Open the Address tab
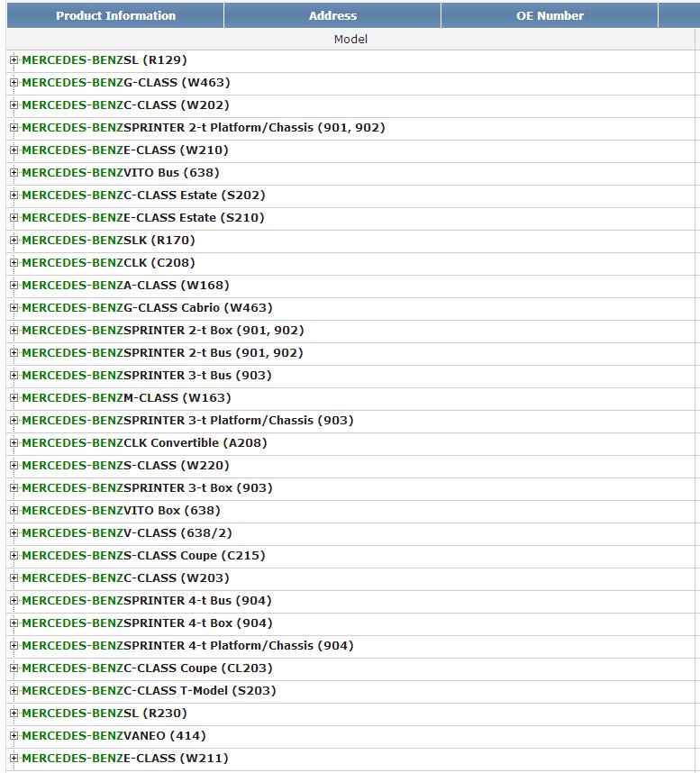This screenshot has height=773, width=700. 332,15
